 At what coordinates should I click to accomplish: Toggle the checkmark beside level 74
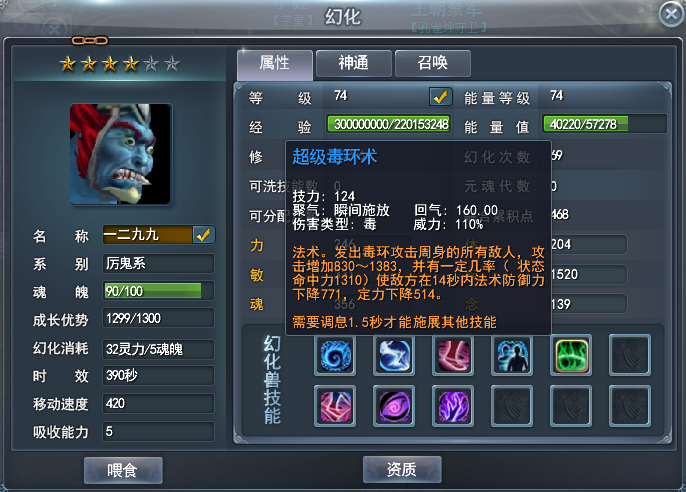pos(441,97)
